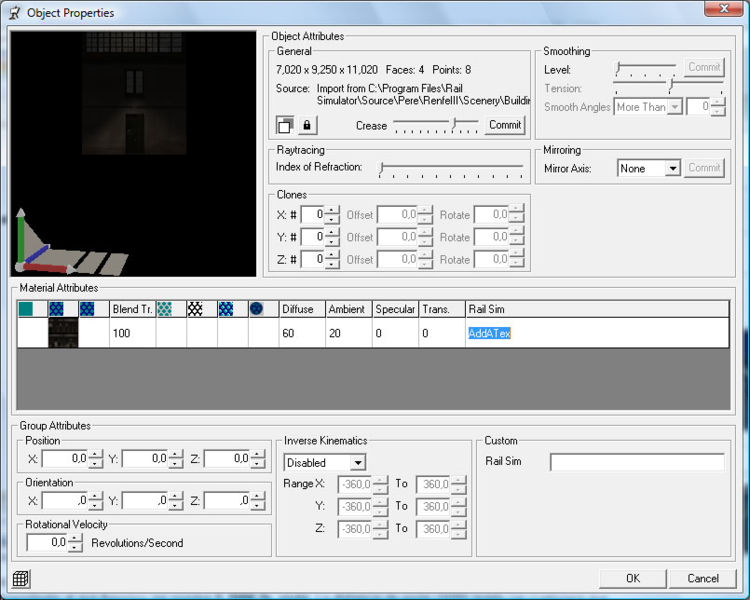Increase the Rotational Velocity stepper value

74,538
